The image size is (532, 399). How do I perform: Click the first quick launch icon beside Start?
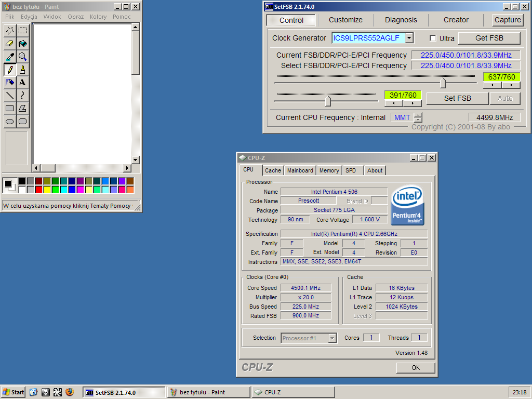coord(33,392)
